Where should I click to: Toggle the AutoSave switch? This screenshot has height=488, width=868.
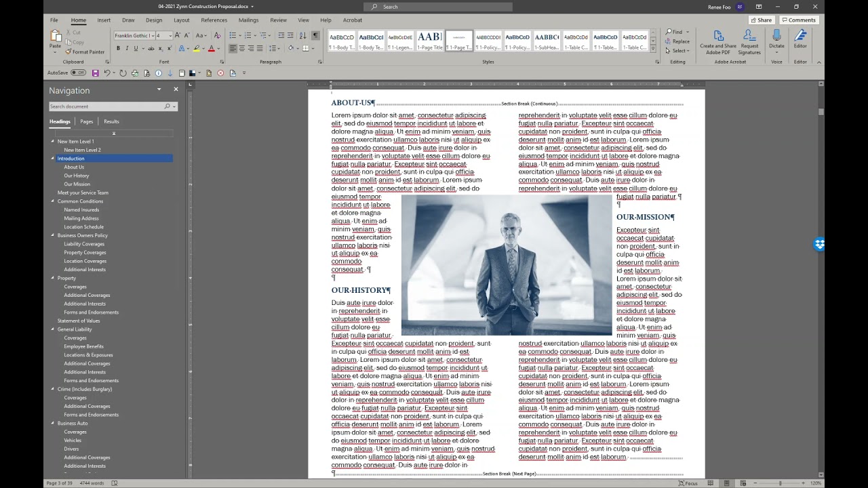(79, 73)
